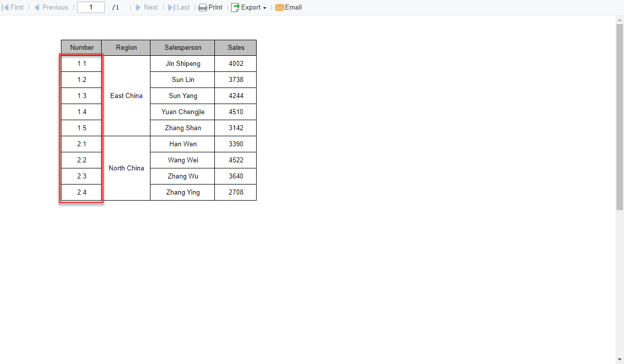Click salesperson Yuan Chengjie
This screenshot has height=364, width=624.
click(183, 112)
